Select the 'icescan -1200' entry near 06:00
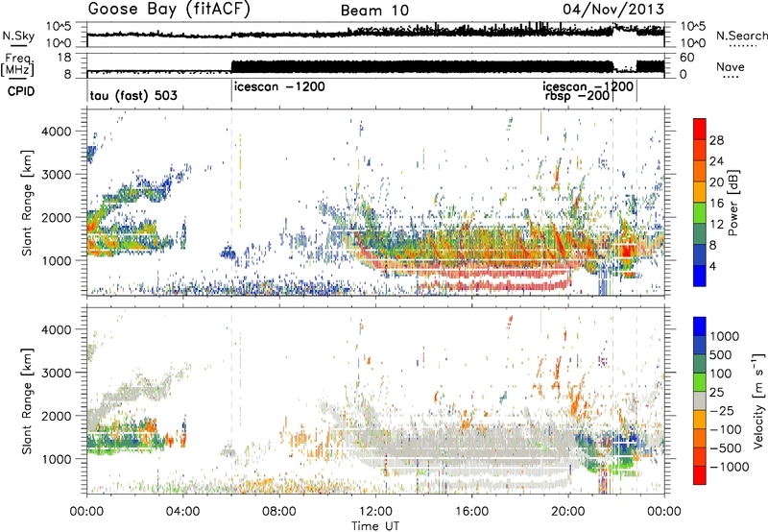The height and width of the screenshot is (532, 768). coord(279,86)
